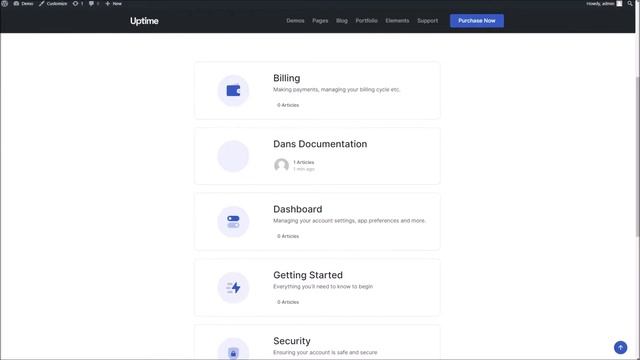
Task: Click the admin bar search magnifier icon
Action: (x=630, y=3)
